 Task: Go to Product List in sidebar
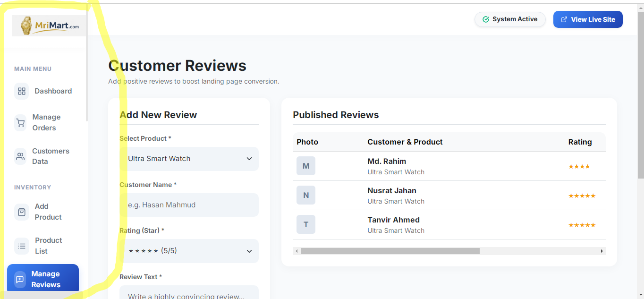coord(48,246)
